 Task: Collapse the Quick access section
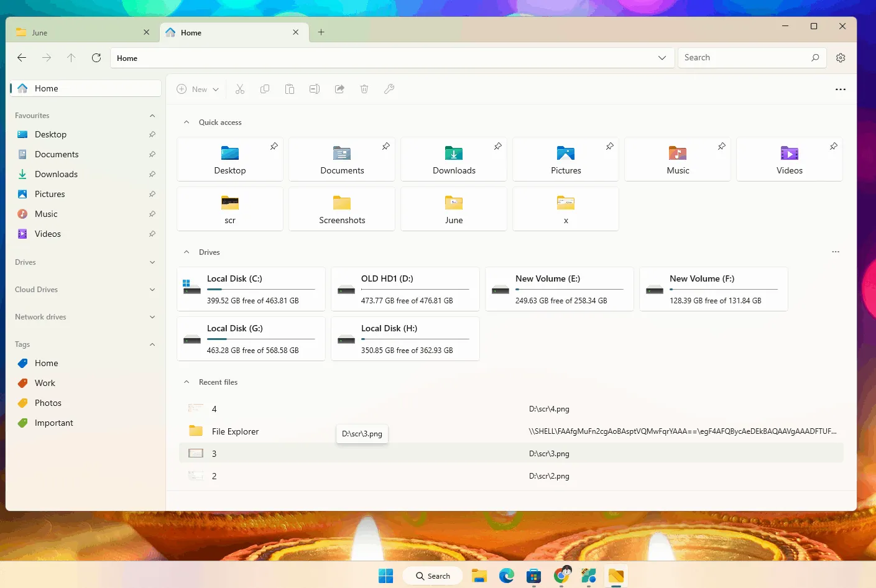coord(186,122)
